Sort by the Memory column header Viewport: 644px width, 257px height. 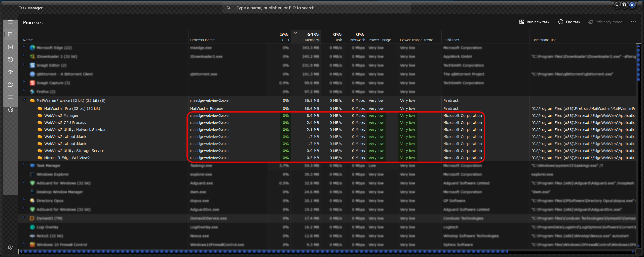(x=306, y=37)
